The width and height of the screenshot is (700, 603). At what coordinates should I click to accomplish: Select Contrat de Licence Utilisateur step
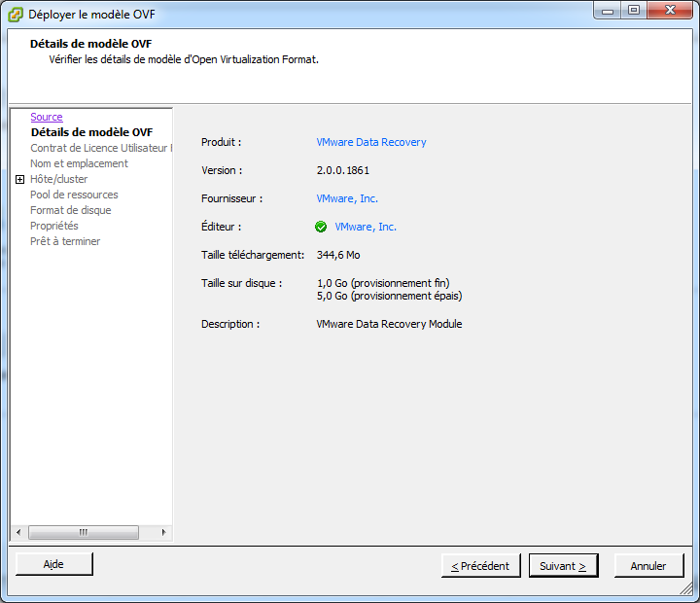(101, 148)
